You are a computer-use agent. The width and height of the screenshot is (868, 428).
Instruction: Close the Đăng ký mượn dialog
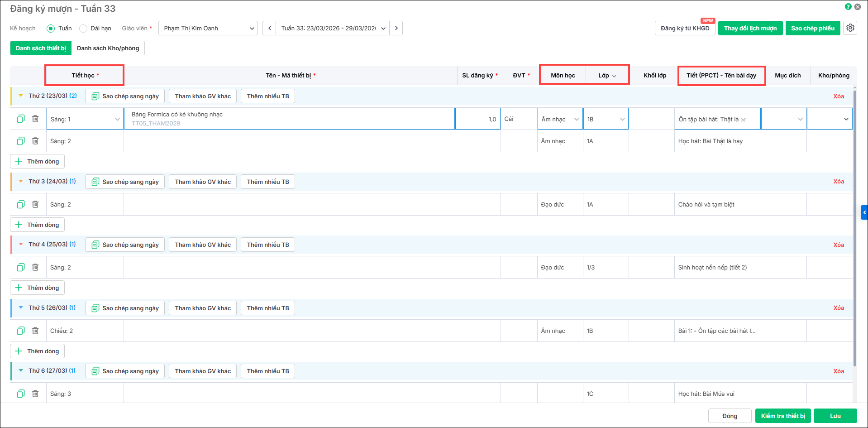tap(857, 7)
